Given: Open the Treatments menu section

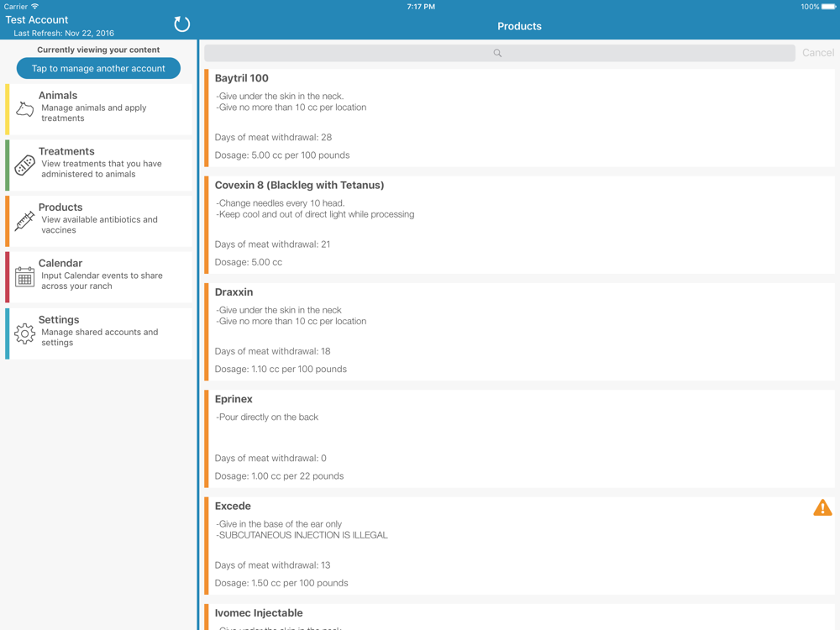Looking at the screenshot, I should coord(98,165).
